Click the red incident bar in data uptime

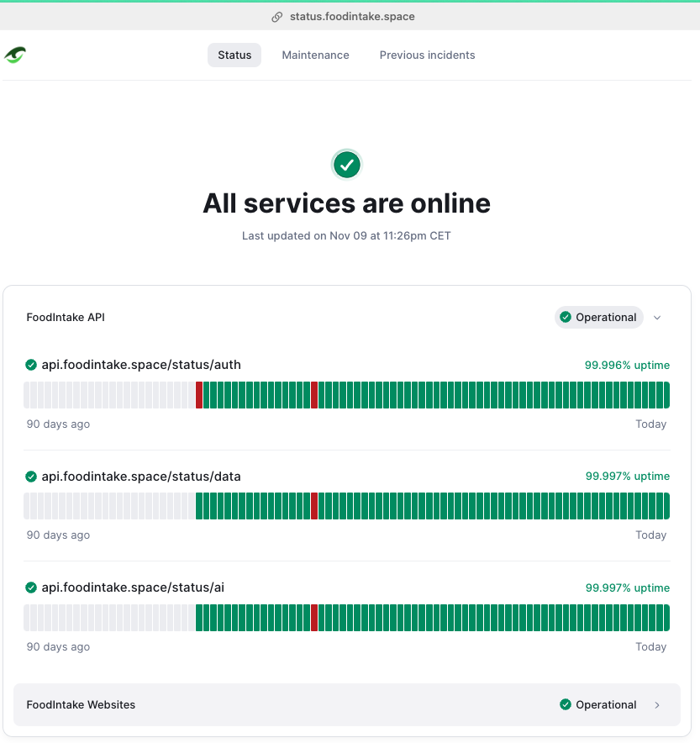pyautogui.click(x=314, y=506)
